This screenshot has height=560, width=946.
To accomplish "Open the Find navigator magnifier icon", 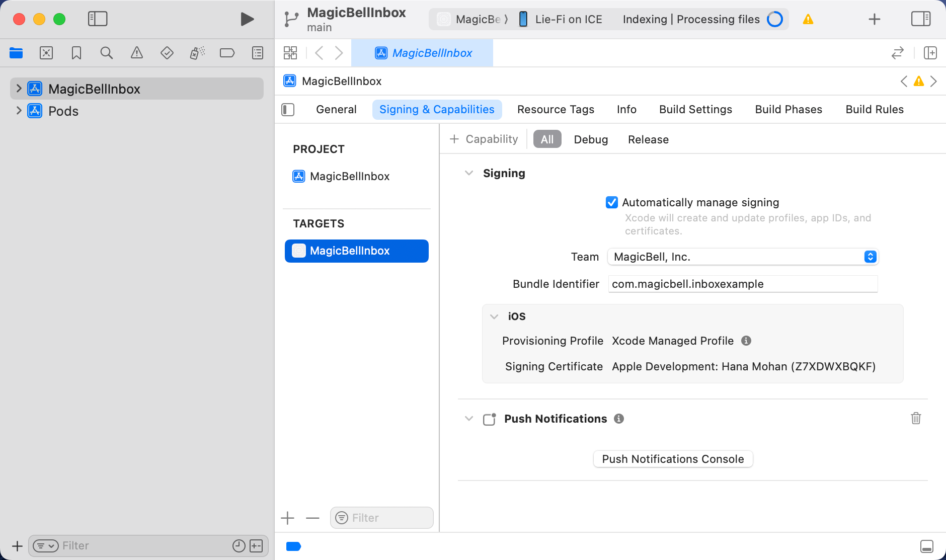I will click(x=106, y=53).
